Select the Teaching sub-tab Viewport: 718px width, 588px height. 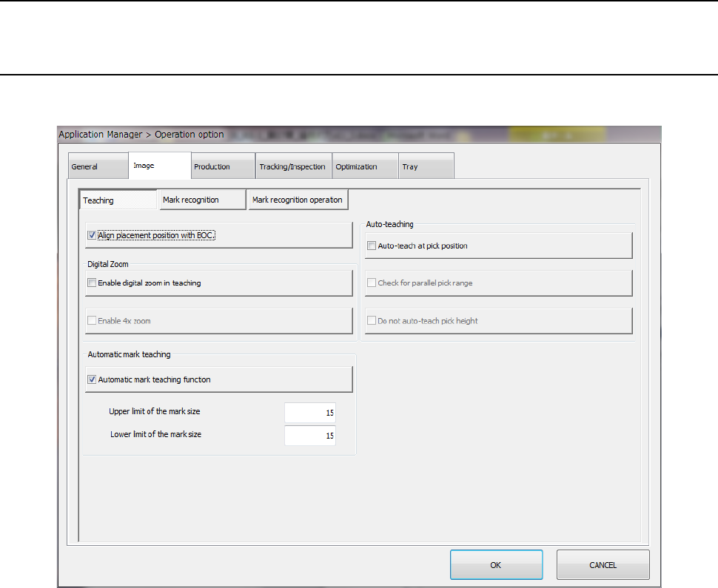(x=118, y=200)
